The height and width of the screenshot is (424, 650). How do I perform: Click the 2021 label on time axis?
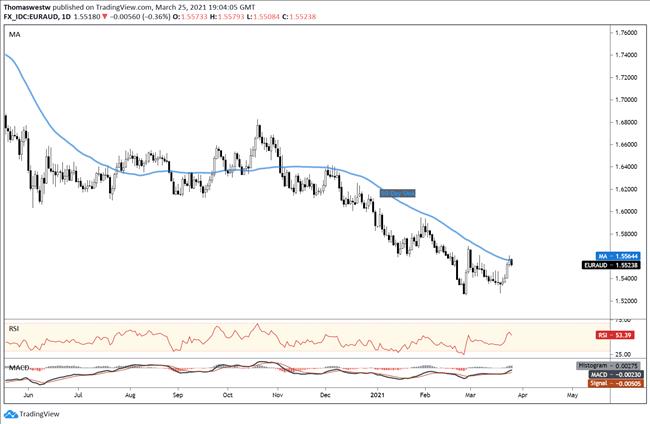click(379, 395)
